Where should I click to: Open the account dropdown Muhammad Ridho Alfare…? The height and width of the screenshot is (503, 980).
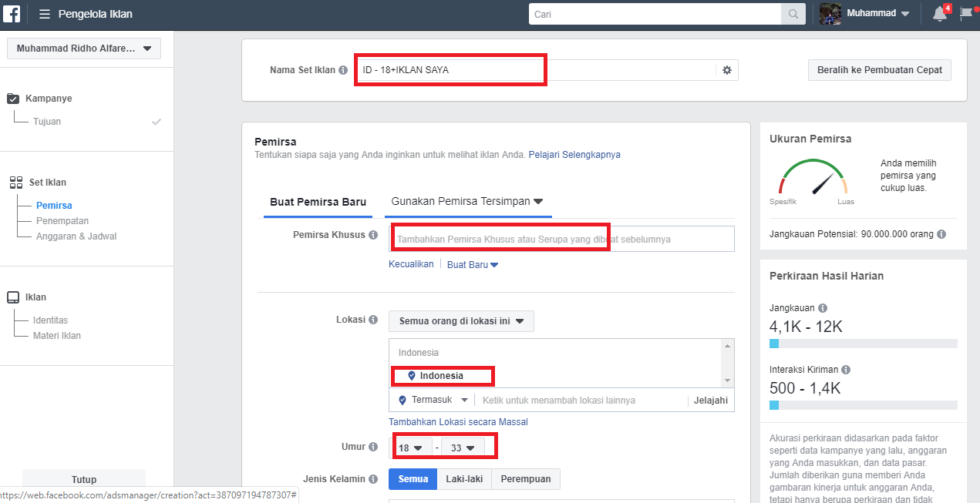[84, 49]
